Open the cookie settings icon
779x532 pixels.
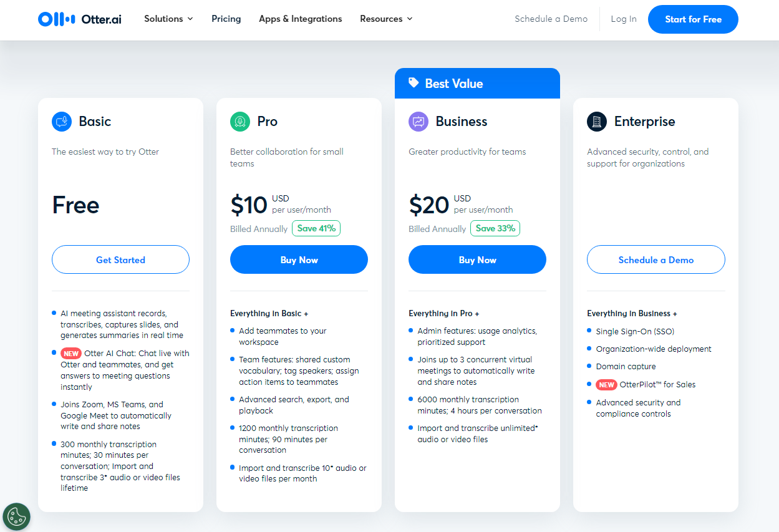[16, 516]
